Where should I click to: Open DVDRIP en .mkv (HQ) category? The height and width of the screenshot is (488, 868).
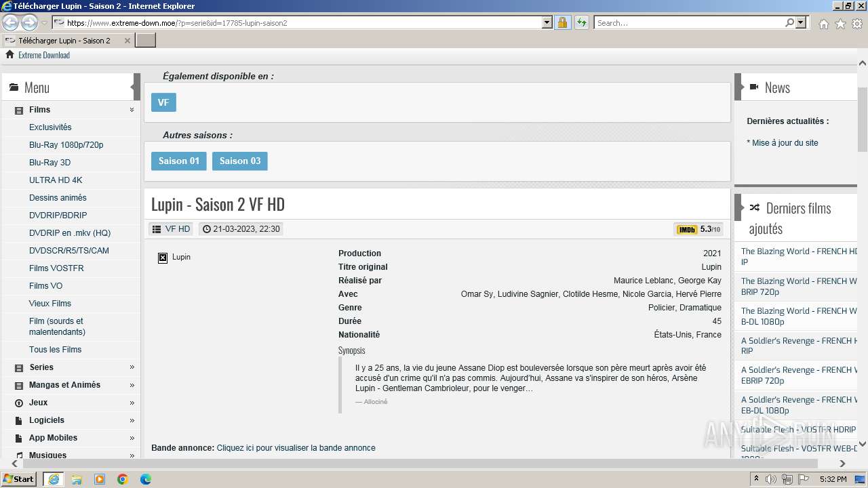[70, 233]
